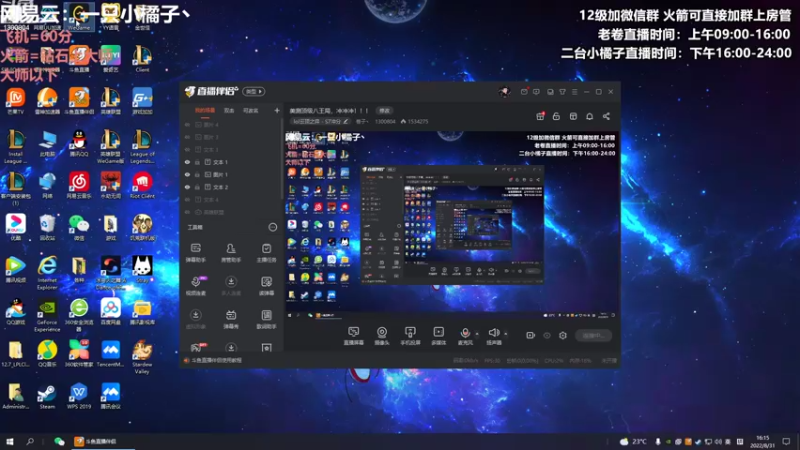Open the 23°C weather widget

pos(633,441)
